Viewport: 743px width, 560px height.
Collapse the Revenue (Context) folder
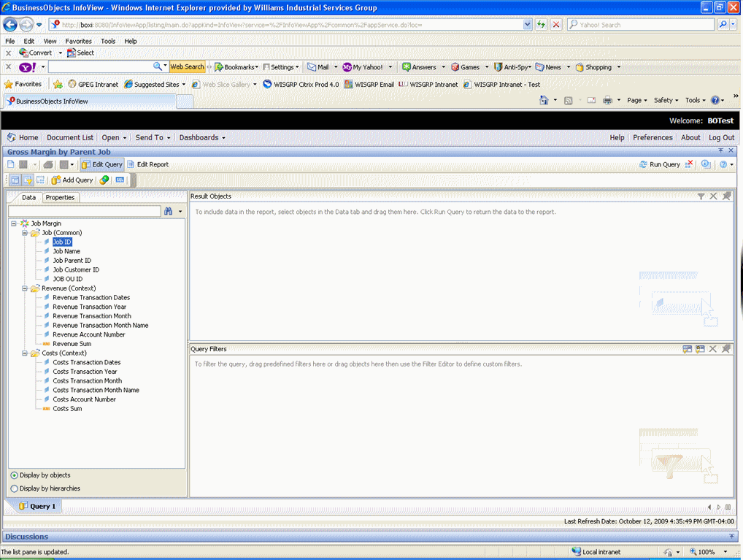tap(25, 288)
